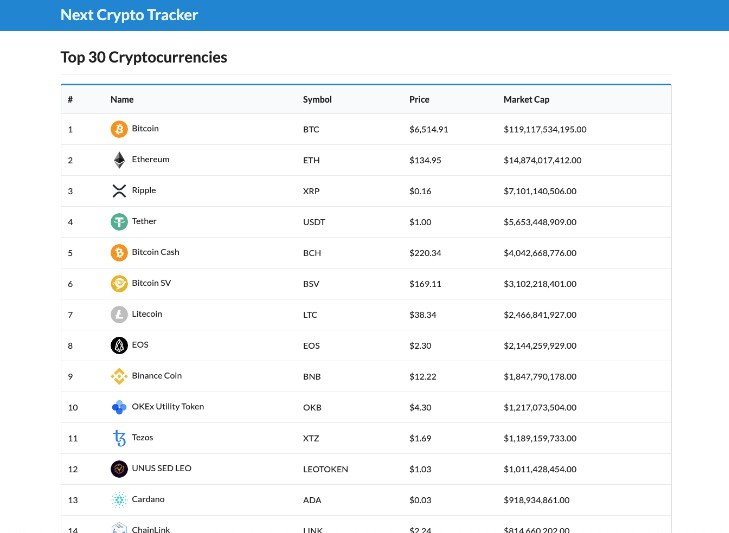Screen dimensions: 729x533
Task: Select the Bitcoin name text
Action: click(x=145, y=128)
